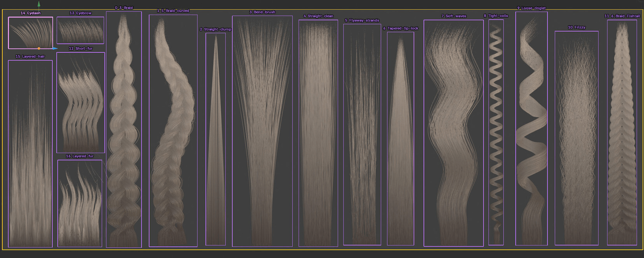Viewport: 644px width, 258px height.
Task: Select the 7 Soft-waves hair strand
Action: pos(454,133)
